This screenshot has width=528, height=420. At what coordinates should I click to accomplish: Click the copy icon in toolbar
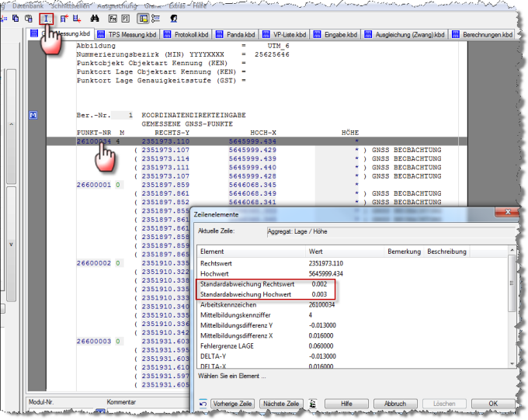coord(16,18)
